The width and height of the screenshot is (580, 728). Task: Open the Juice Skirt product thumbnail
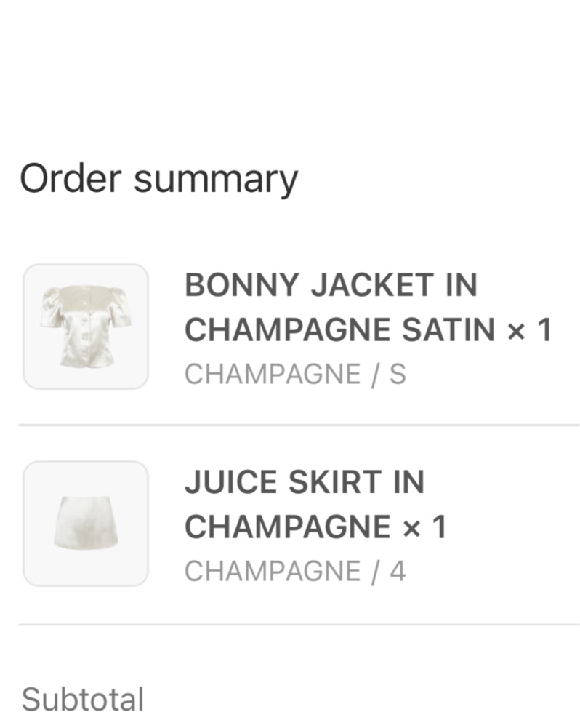86,524
